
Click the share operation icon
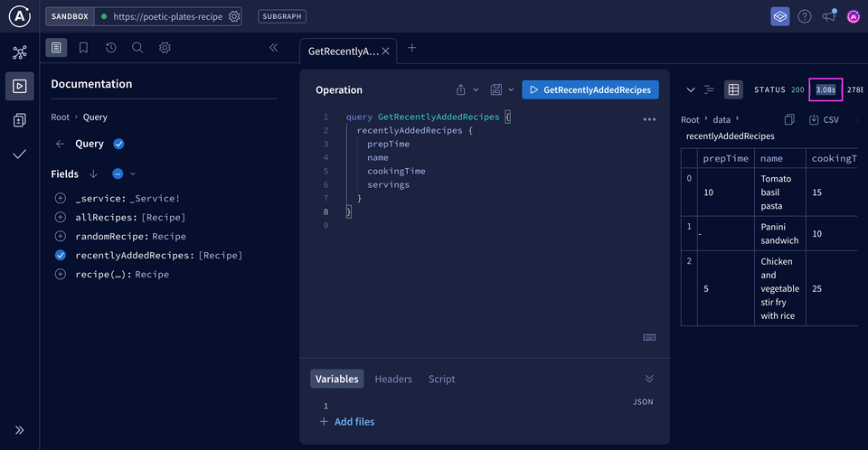pyautogui.click(x=460, y=89)
